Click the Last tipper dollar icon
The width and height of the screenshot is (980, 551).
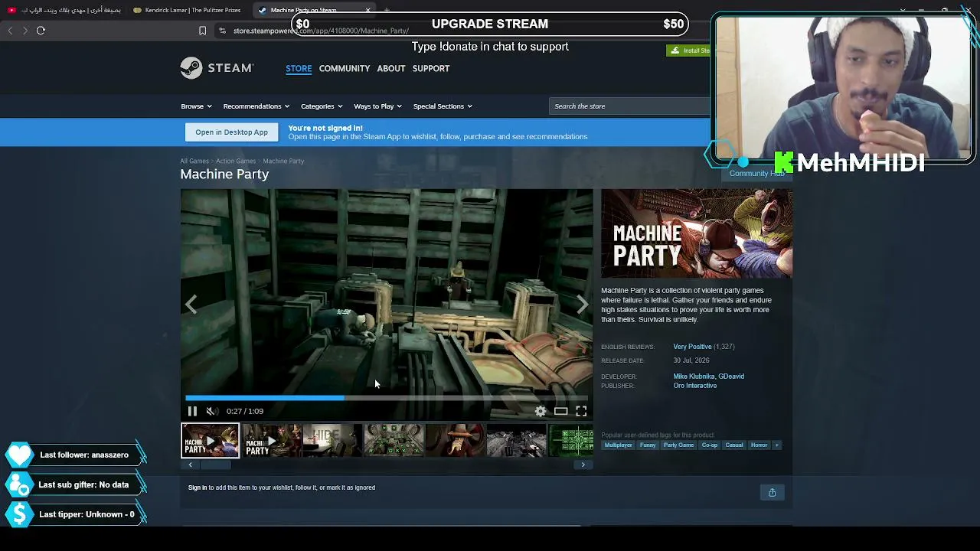[19, 514]
